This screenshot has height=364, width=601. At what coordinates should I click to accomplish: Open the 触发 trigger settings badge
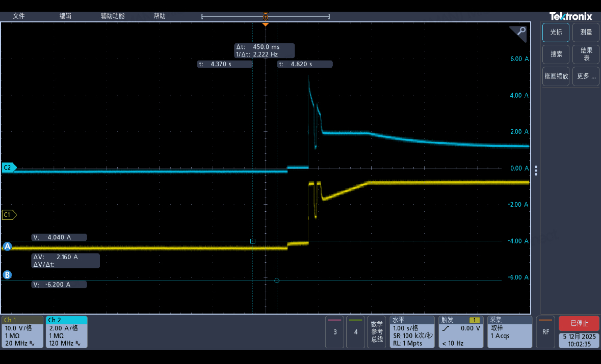point(461,332)
